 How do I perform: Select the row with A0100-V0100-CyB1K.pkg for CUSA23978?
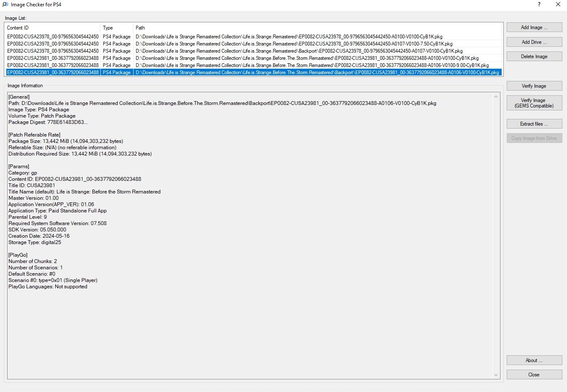point(253,37)
